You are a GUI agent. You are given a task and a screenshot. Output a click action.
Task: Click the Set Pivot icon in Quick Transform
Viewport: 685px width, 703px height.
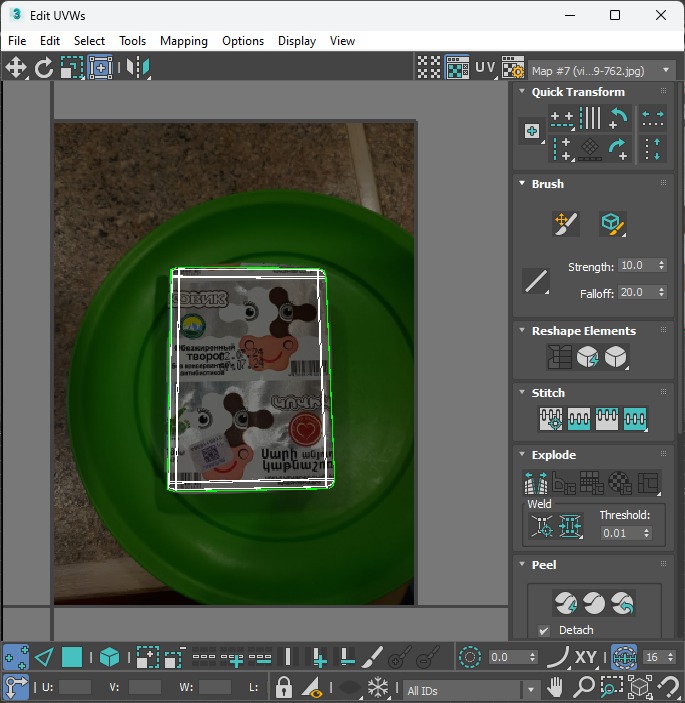[x=532, y=131]
